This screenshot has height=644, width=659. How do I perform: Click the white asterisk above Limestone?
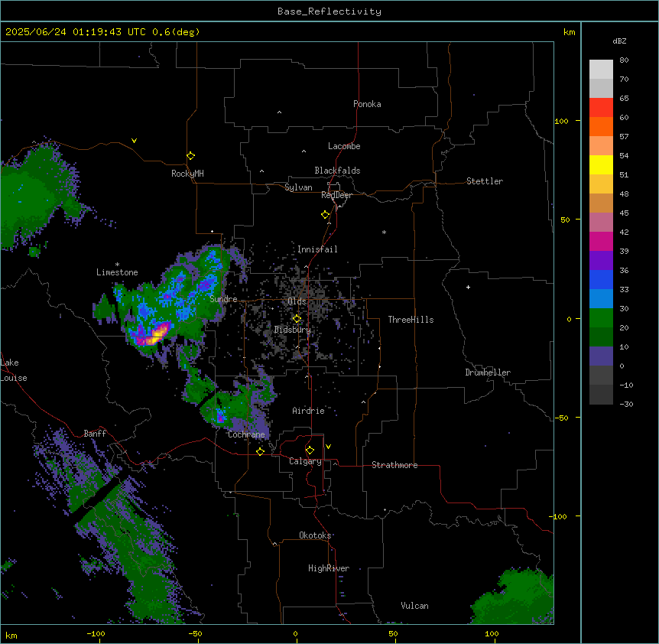[x=117, y=265]
